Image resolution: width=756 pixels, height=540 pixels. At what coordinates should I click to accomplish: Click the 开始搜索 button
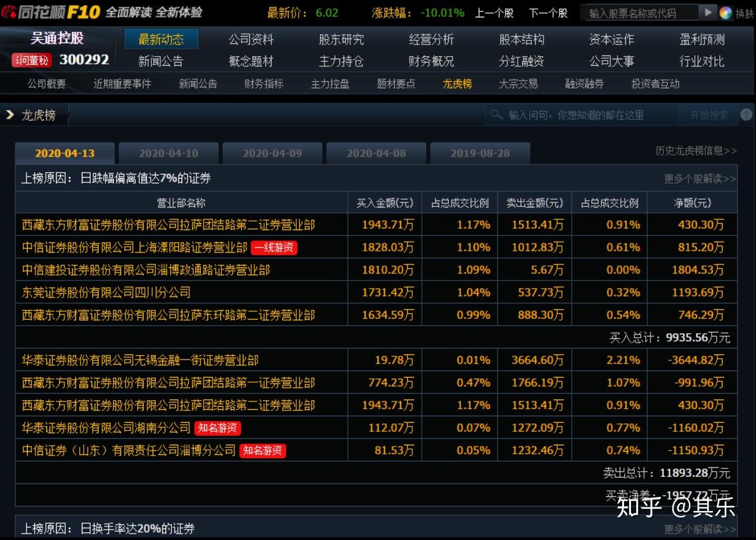tap(709, 115)
